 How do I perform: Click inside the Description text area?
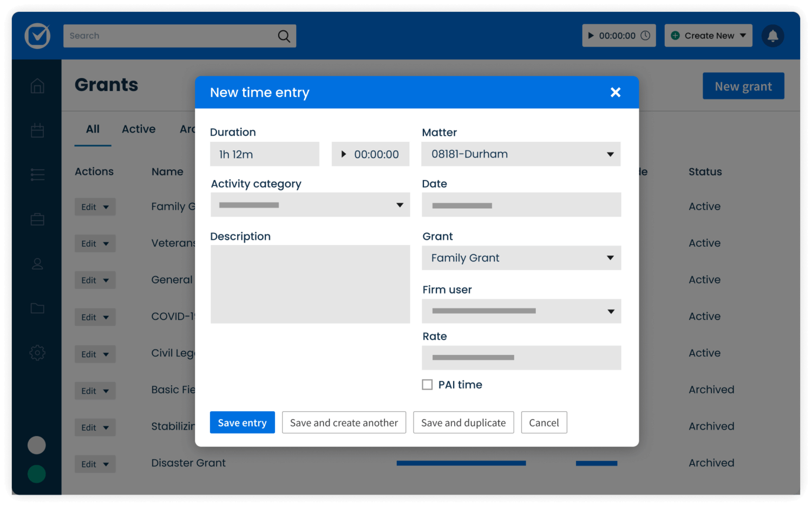tap(310, 284)
